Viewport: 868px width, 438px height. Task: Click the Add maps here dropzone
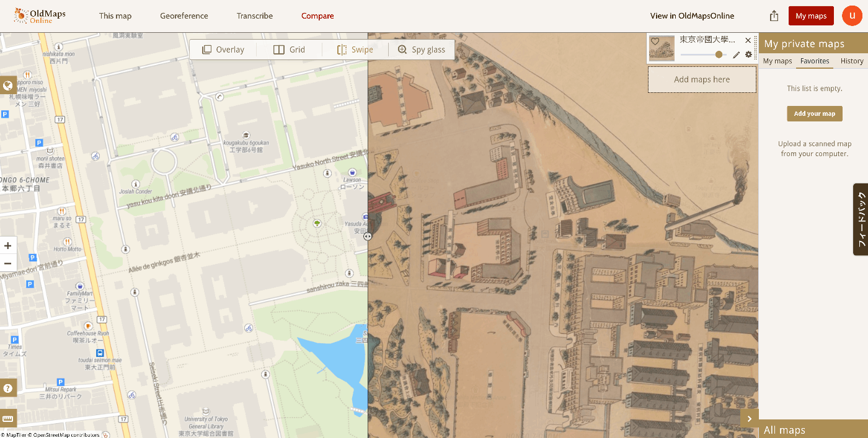tap(702, 79)
